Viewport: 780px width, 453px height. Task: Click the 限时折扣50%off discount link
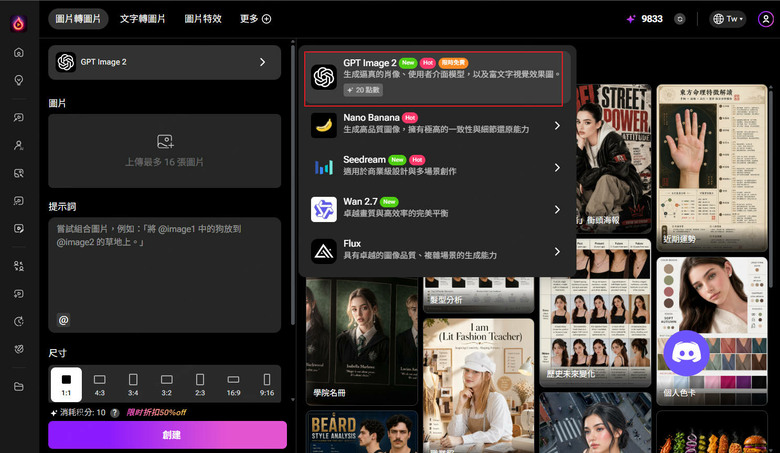click(156, 413)
